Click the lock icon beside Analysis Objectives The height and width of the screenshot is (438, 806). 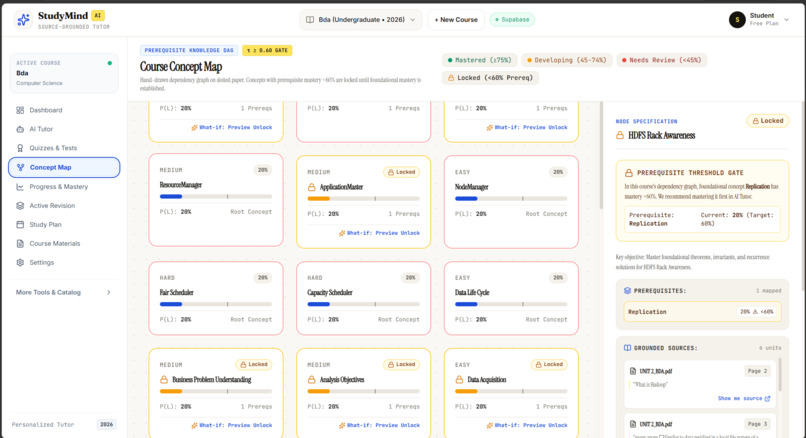pos(312,379)
